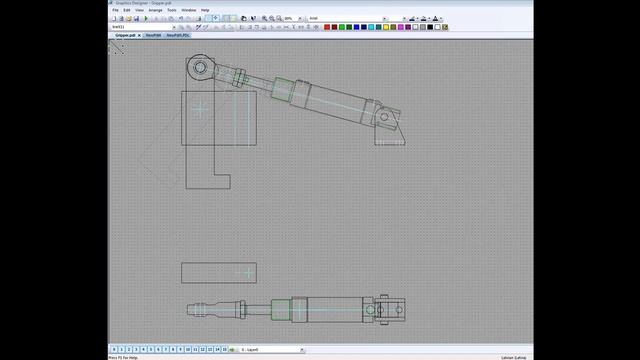Open the custom color palette icon
Viewport: 640px width, 360px height.
click(x=445, y=27)
